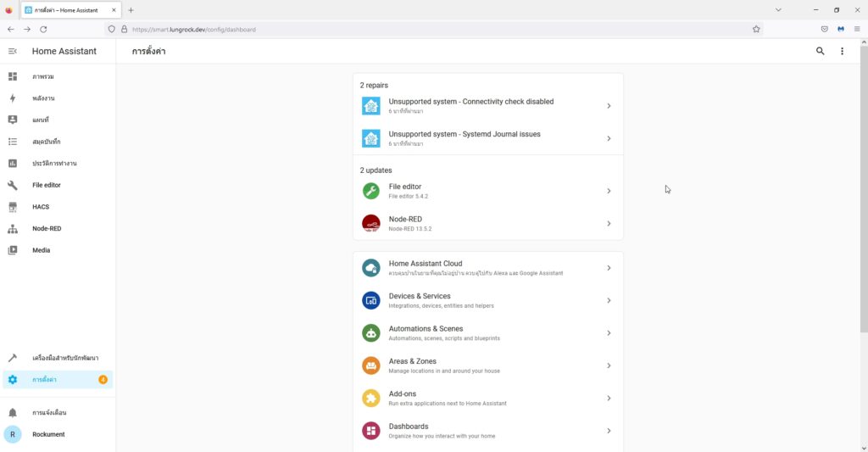This screenshot has width=868, height=452.
Task: Click the "Node-RED 13.5.2" version text
Action: [x=410, y=229]
